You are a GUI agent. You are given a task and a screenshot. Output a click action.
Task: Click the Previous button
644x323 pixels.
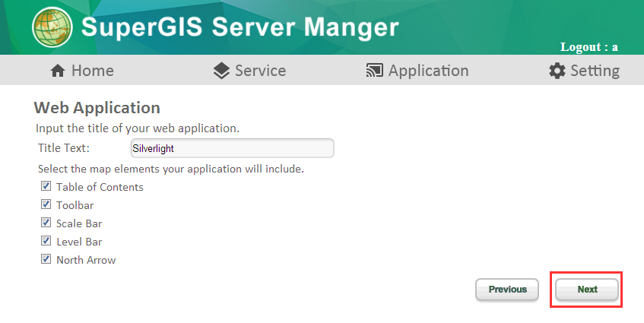coord(507,290)
